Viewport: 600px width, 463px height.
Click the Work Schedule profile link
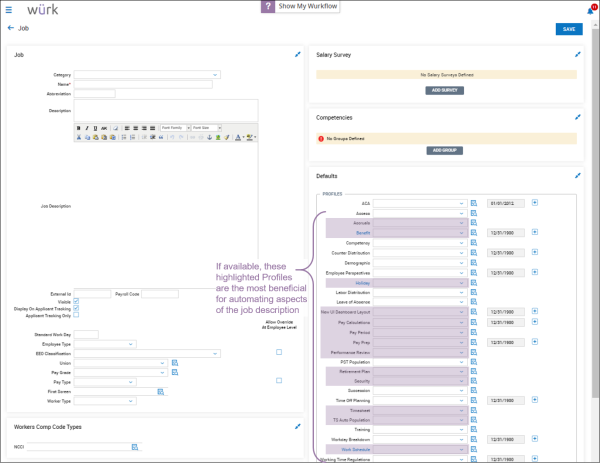pyautogui.click(x=355, y=450)
